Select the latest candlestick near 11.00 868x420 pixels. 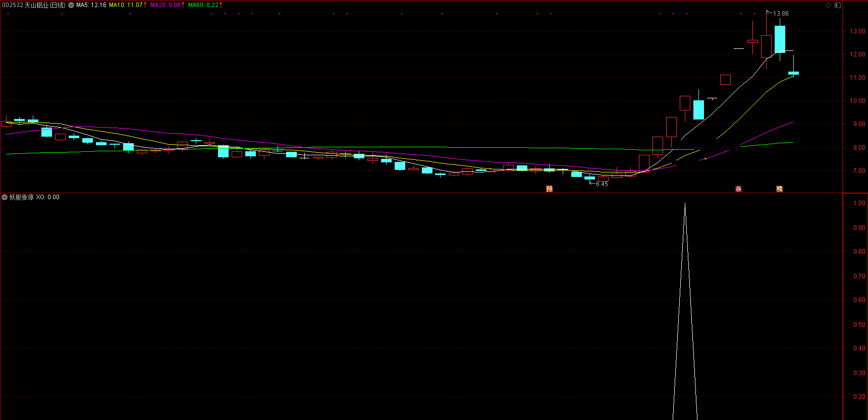click(x=793, y=73)
